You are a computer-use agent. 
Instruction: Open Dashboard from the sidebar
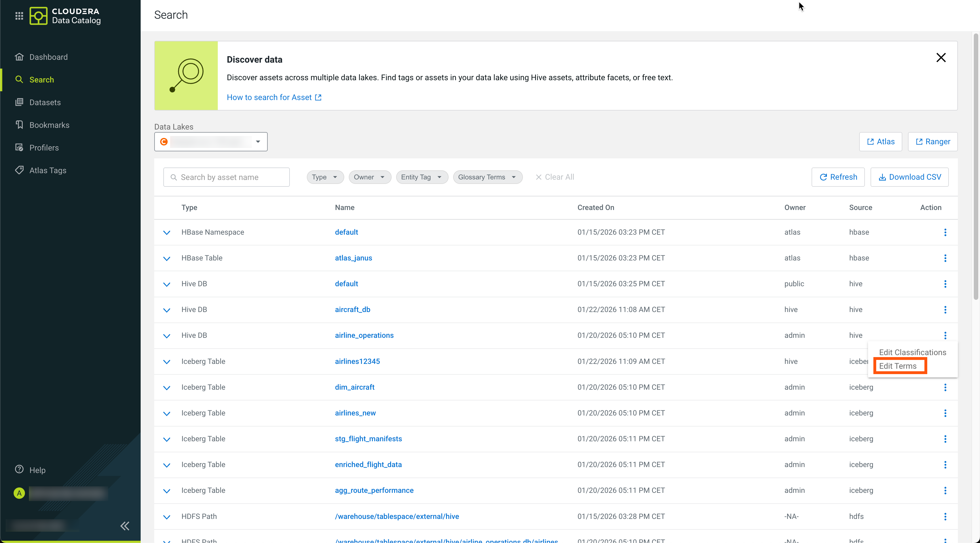48,57
